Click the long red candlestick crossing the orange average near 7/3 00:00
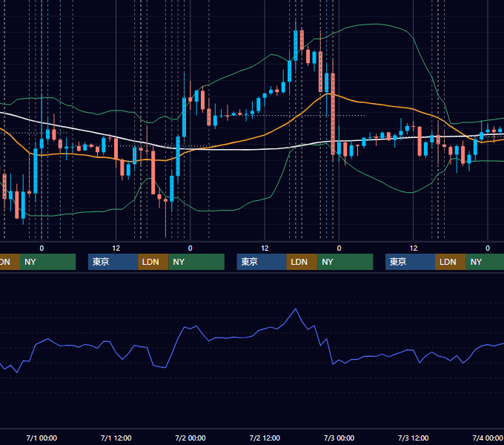 point(333,114)
